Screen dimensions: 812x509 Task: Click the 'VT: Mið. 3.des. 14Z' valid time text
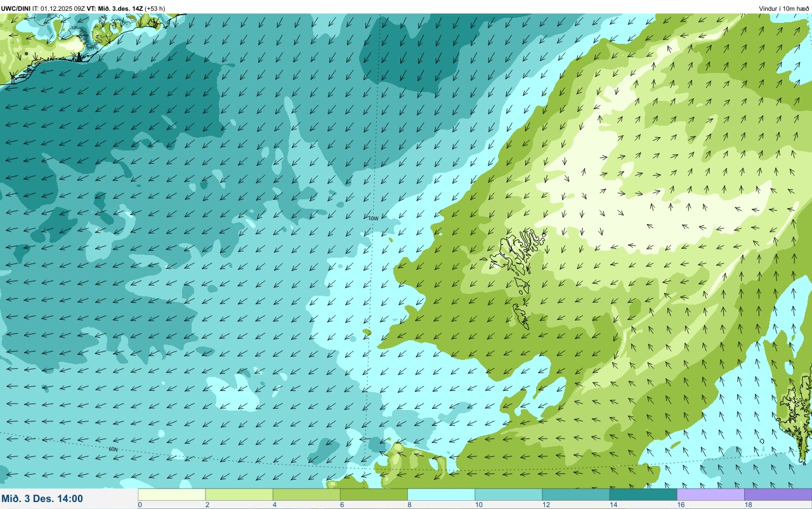pos(115,8)
